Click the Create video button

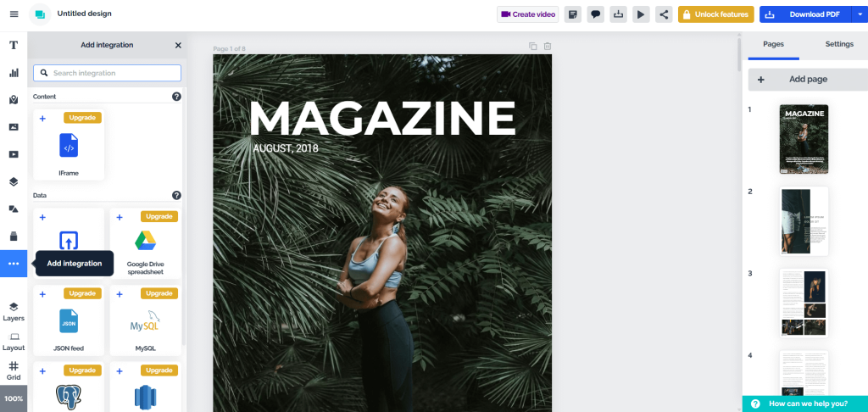coord(528,14)
